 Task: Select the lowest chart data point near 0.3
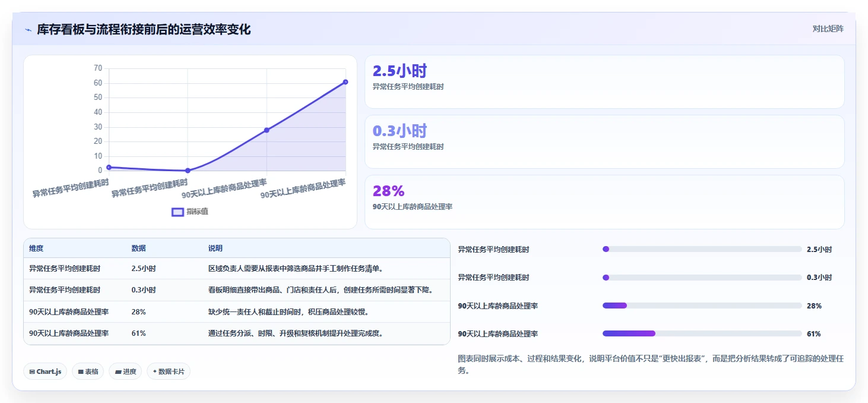pyautogui.click(x=188, y=171)
